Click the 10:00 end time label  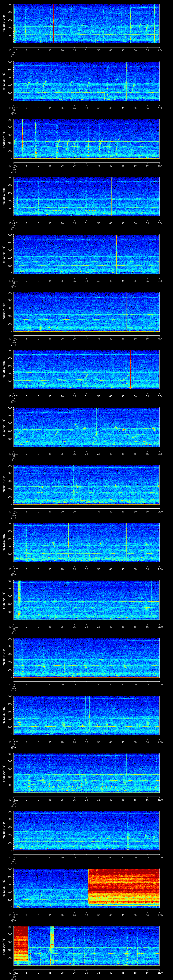point(160,511)
